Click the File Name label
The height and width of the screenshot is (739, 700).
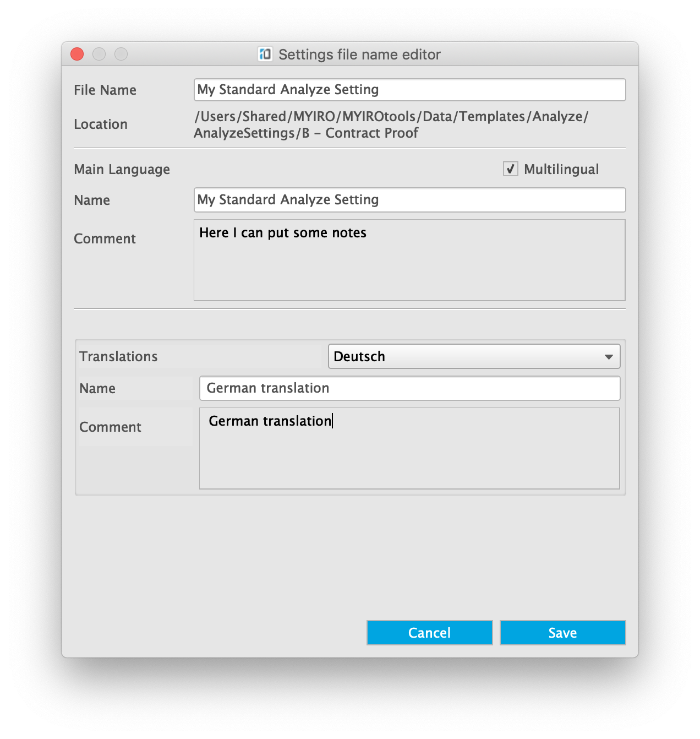pyautogui.click(x=105, y=90)
